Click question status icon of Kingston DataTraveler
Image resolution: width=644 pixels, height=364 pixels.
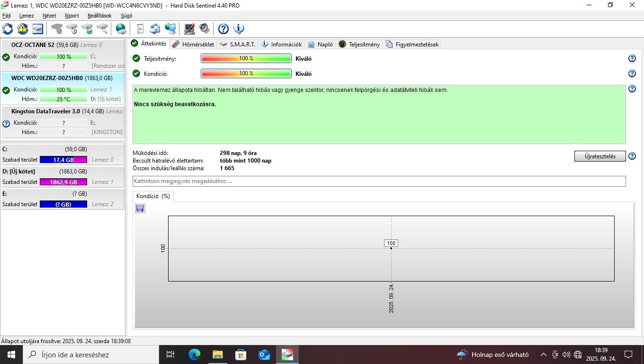[x=6, y=124]
